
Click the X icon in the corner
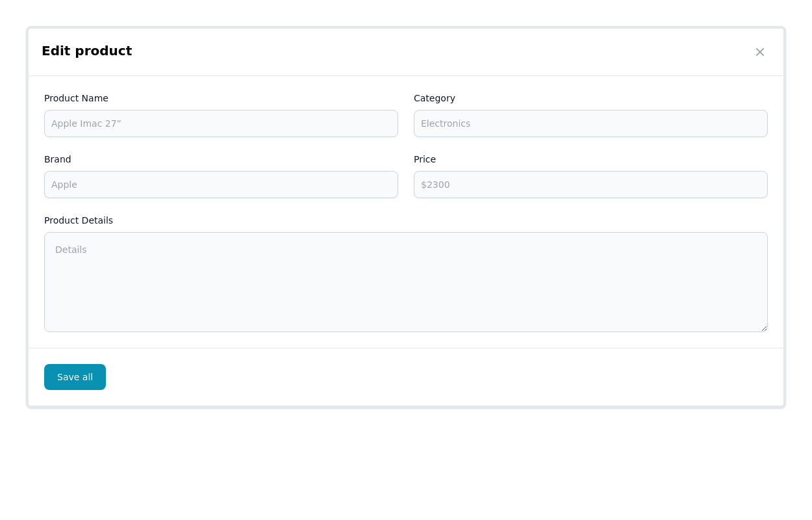759,51
